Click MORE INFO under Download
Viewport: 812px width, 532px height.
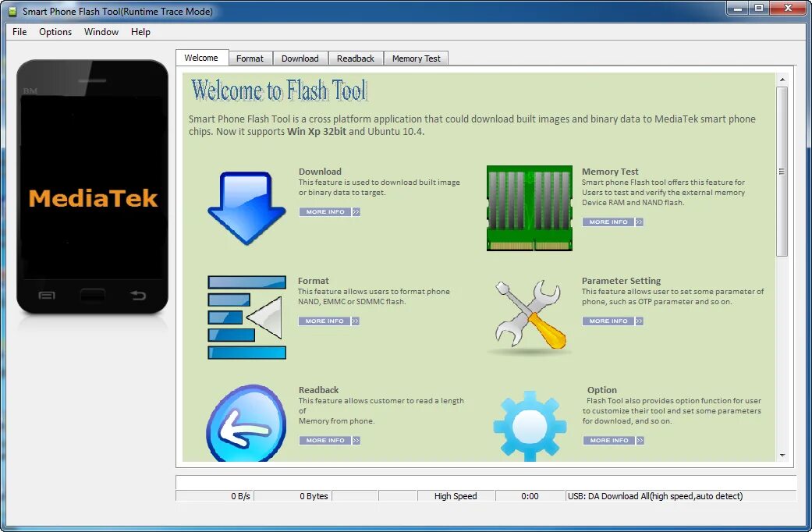point(325,212)
